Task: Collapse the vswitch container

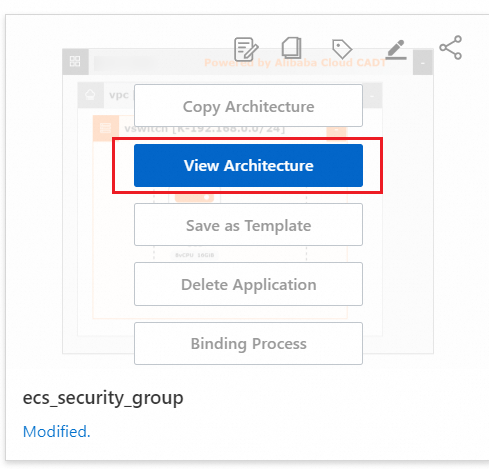Action: [337, 130]
